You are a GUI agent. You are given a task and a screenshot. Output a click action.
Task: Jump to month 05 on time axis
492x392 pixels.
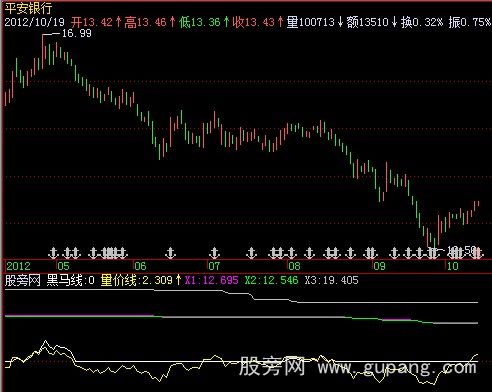pyautogui.click(x=63, y=266)
